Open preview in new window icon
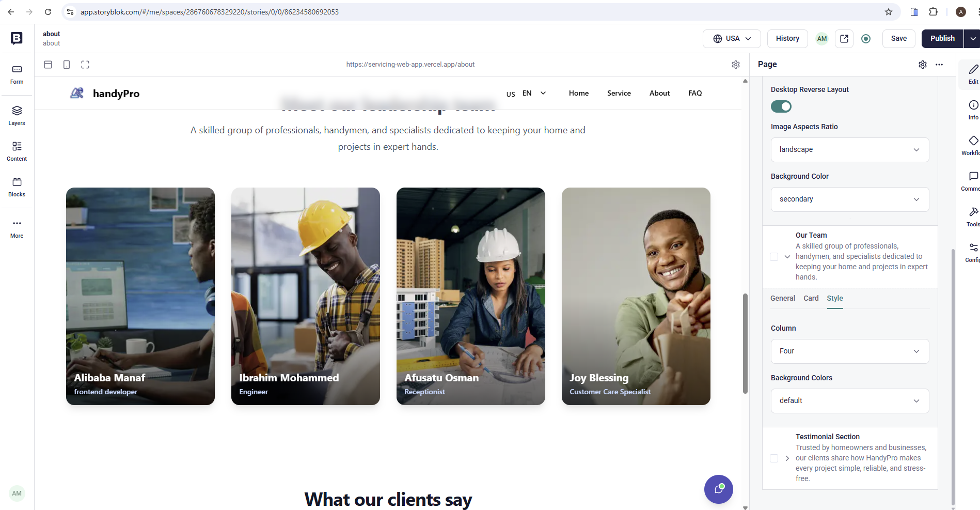This screenshot has width=980, height=510. pos(844,39)
